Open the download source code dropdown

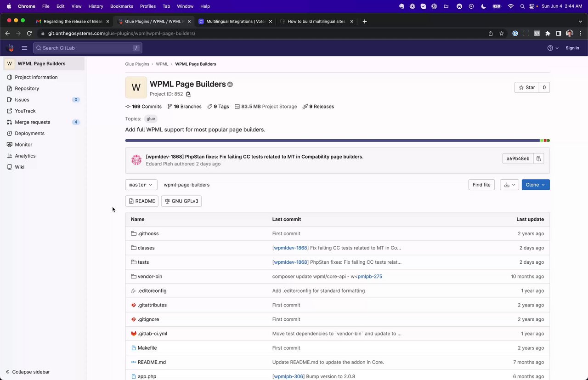[x=509, y=185]
